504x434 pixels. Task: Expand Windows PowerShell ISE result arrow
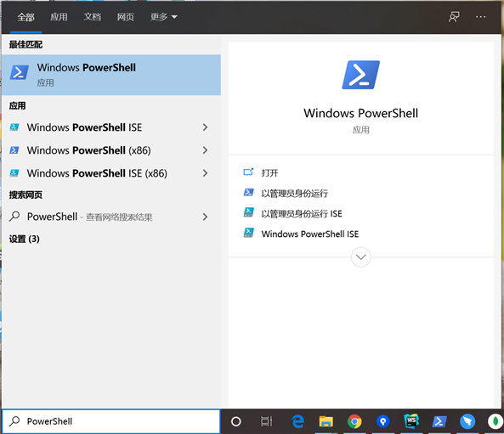pos(205,127)
